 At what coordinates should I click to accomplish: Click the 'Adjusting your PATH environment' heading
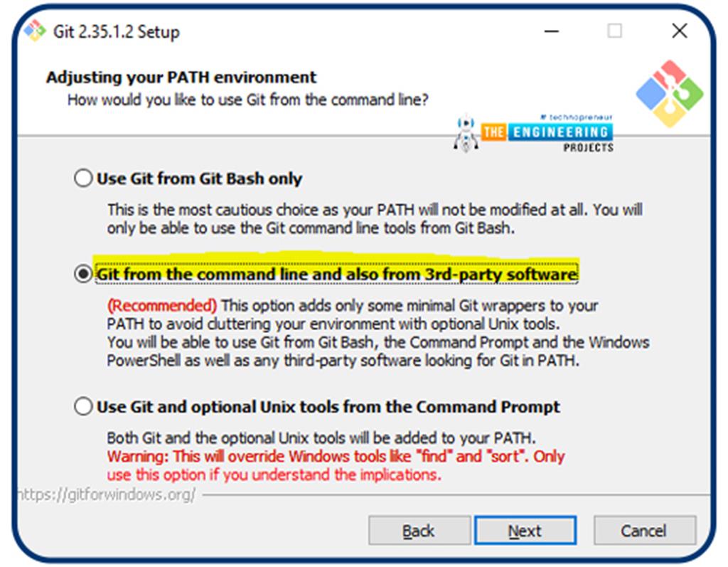click(x=181, y=77)
